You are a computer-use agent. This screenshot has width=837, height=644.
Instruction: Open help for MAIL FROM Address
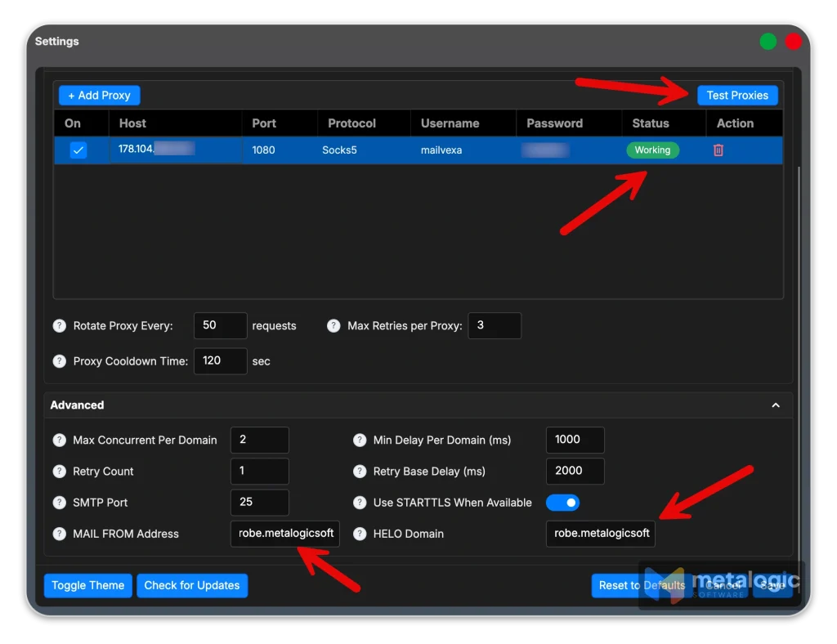tap(59, 534)
